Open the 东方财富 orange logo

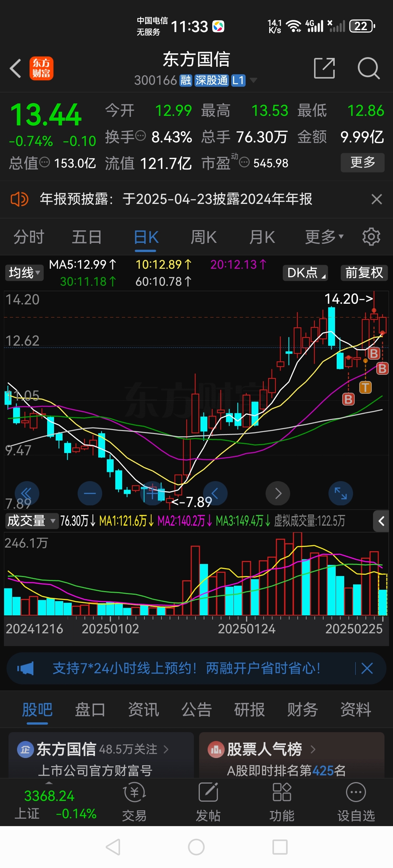(42, 68)
